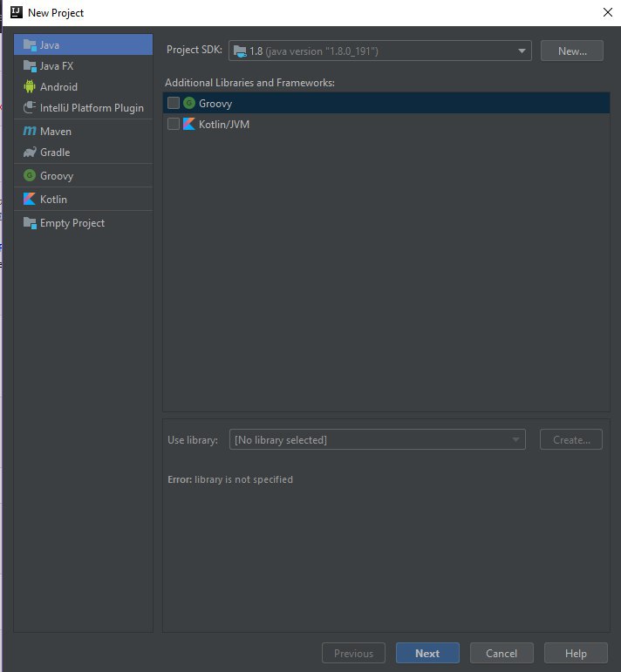
Task: Pick Groovy project type in sidebar
Action: [83, 176]
